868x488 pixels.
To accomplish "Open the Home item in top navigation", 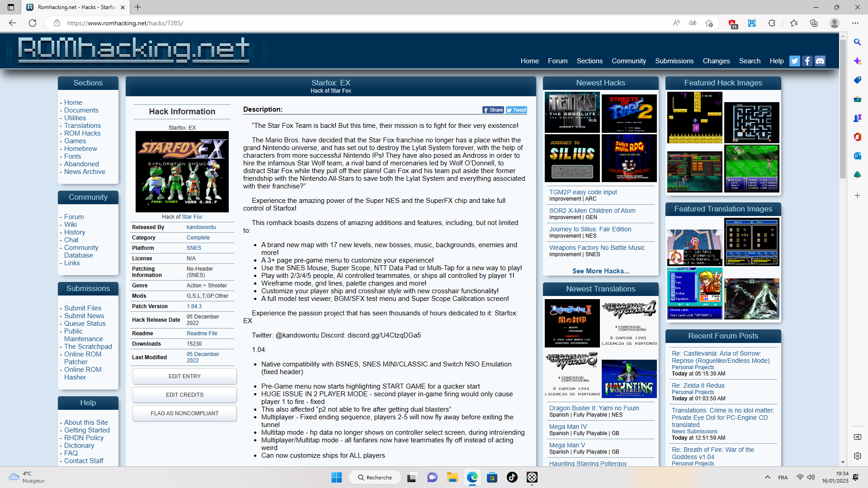I will pos(529,61).
